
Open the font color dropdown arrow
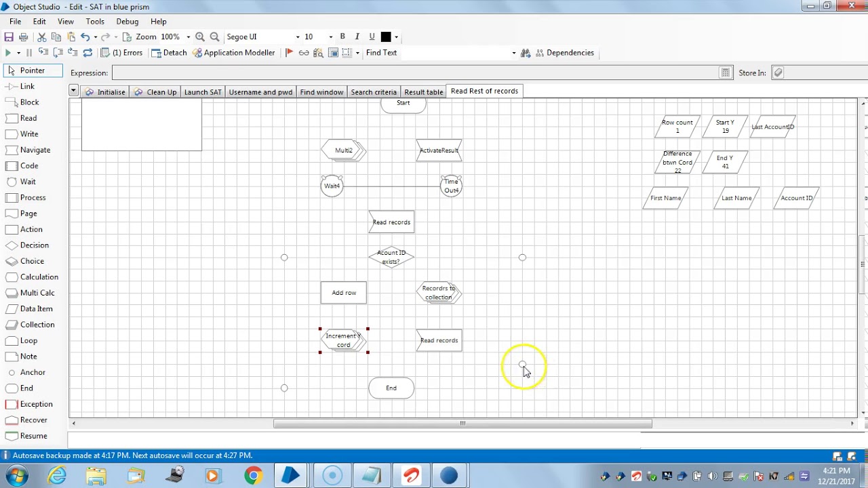(396, 37)
